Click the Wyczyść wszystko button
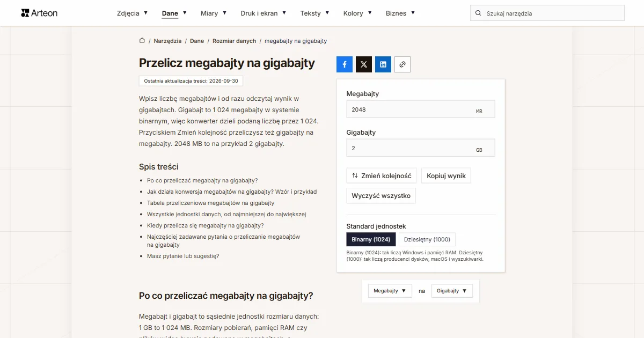The image size is (644, 338). tap(381, 196)
